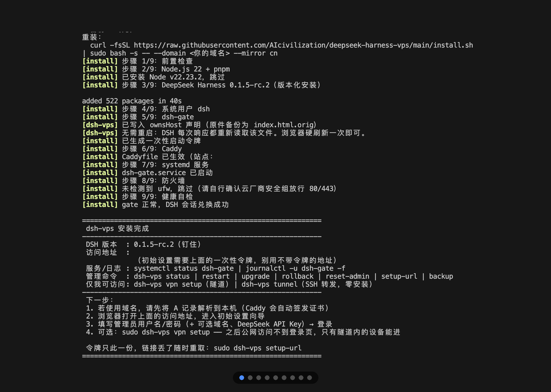The height and width of the screenshot is (392, 551).
Task: Click '步骤 3/9: DeepSeek Harness 0.1.5-rc.2' line
Action: point(202,85)
